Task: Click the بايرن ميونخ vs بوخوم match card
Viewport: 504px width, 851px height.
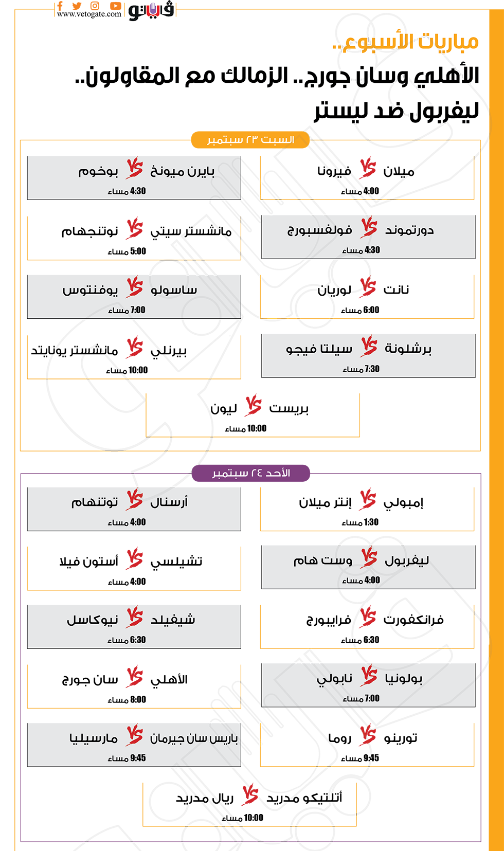Action: 134,178
